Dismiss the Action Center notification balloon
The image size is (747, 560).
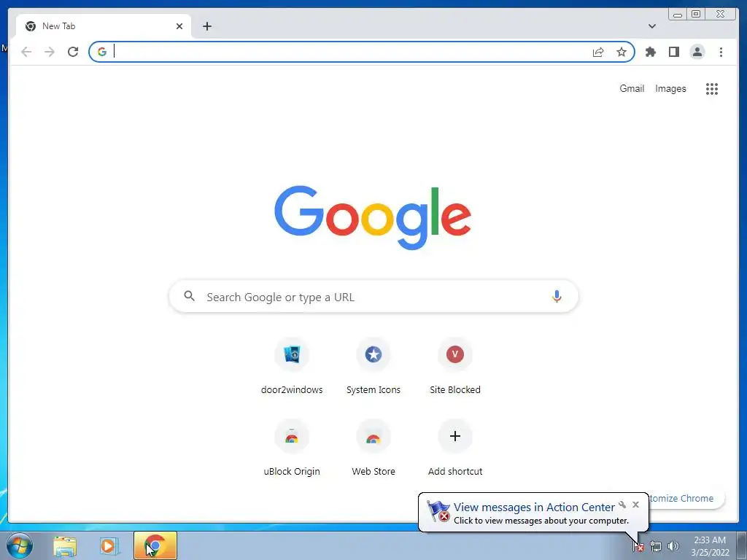click(x=635, y=505)
